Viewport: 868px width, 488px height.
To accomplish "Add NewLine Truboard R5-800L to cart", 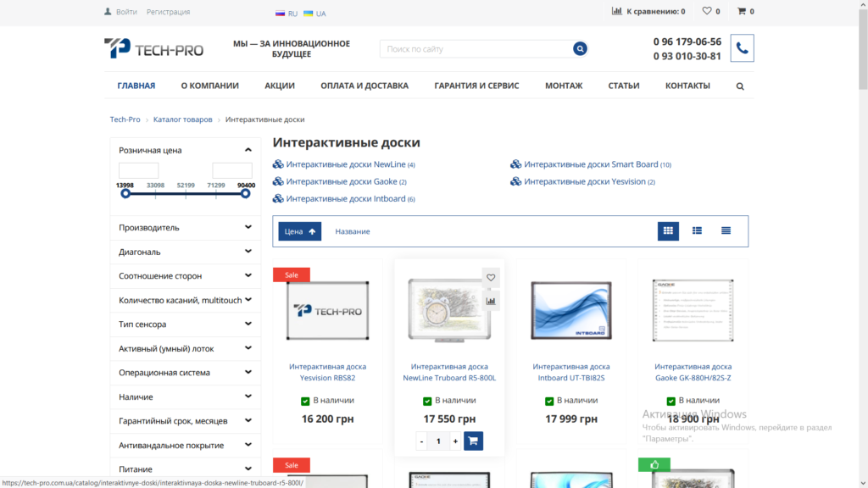I will coord(473,441).
